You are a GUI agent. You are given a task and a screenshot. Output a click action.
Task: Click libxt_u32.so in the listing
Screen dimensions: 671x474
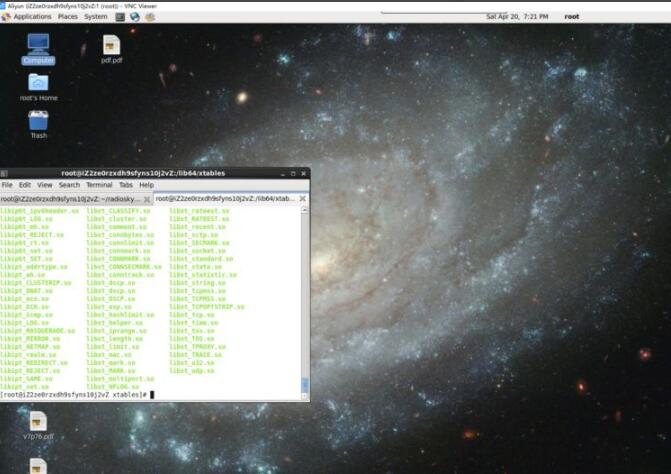point(192,363)
